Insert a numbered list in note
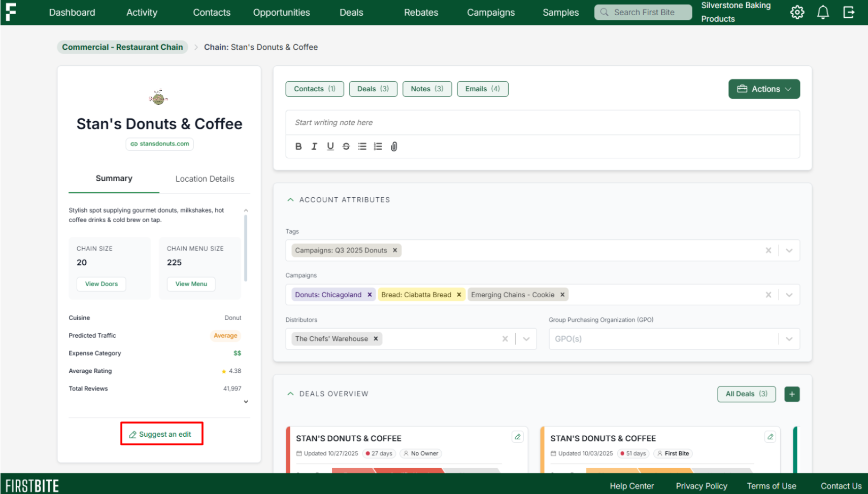868x494 pixels. coord(378,147)
